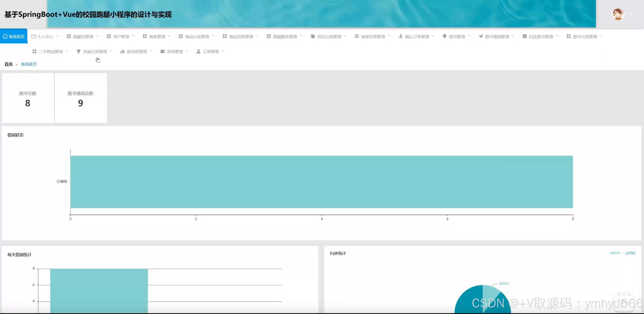This screenshot has height=314, width=644.
Task: Open the 跑腿服务管理 menu
Action: tap(285, 36)
